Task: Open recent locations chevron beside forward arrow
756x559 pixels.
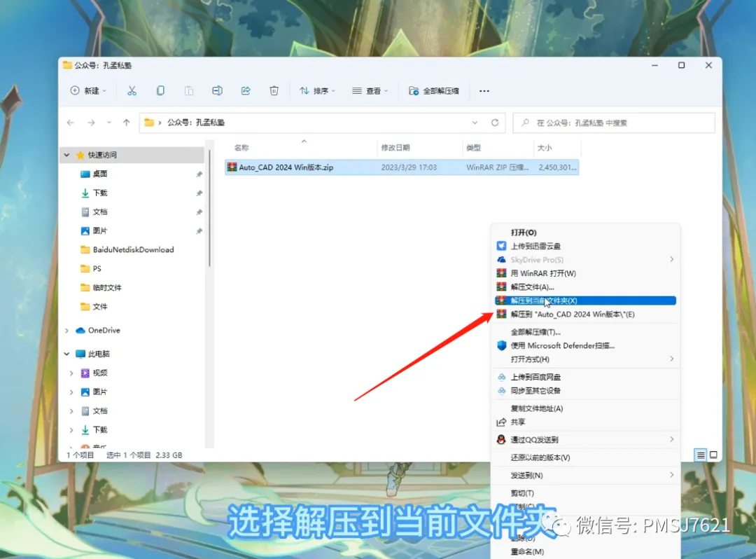Action: 109,123
